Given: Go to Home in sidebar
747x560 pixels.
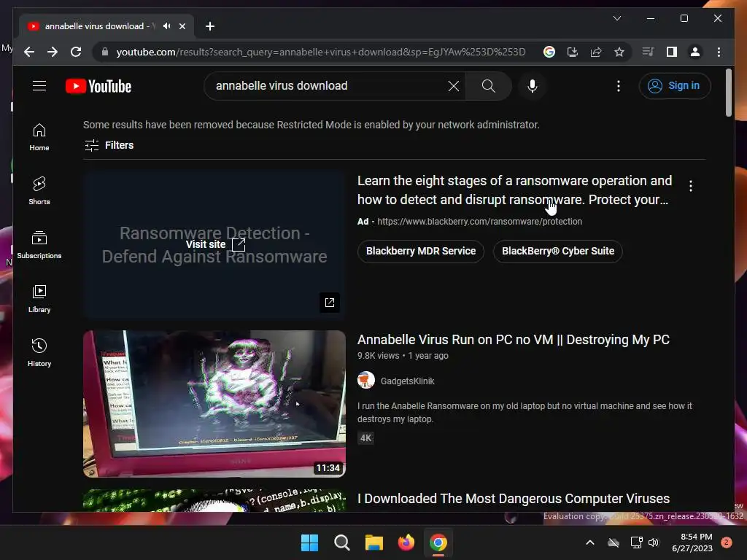Looking at the screenshot, I should coord(39,137).
